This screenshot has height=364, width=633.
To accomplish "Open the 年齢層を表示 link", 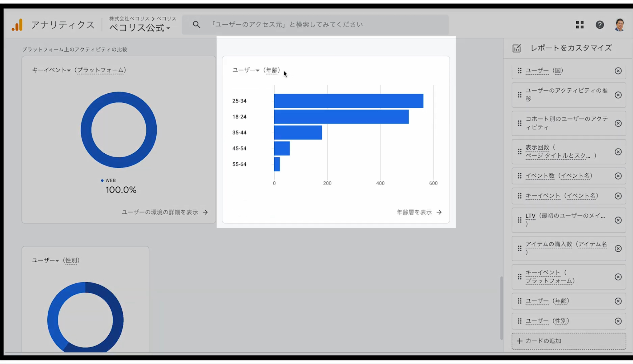I will pyautogui.click(x=419, y=212).
